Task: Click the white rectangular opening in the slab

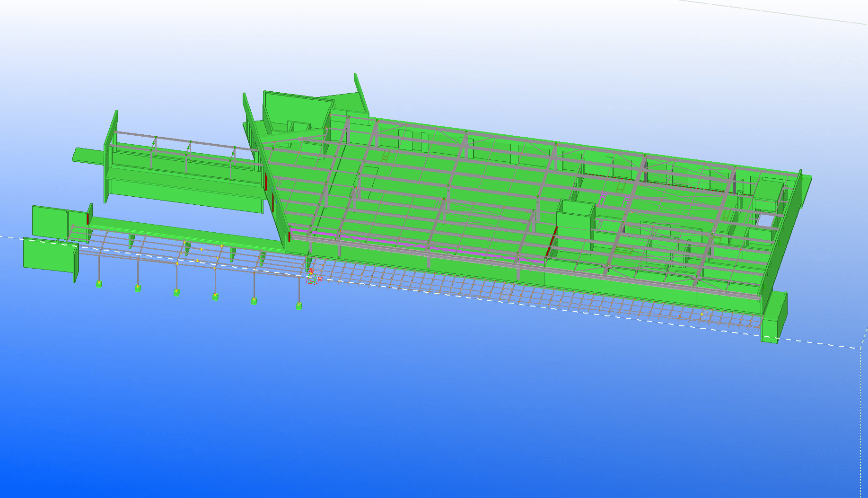Action: point(765,220)
